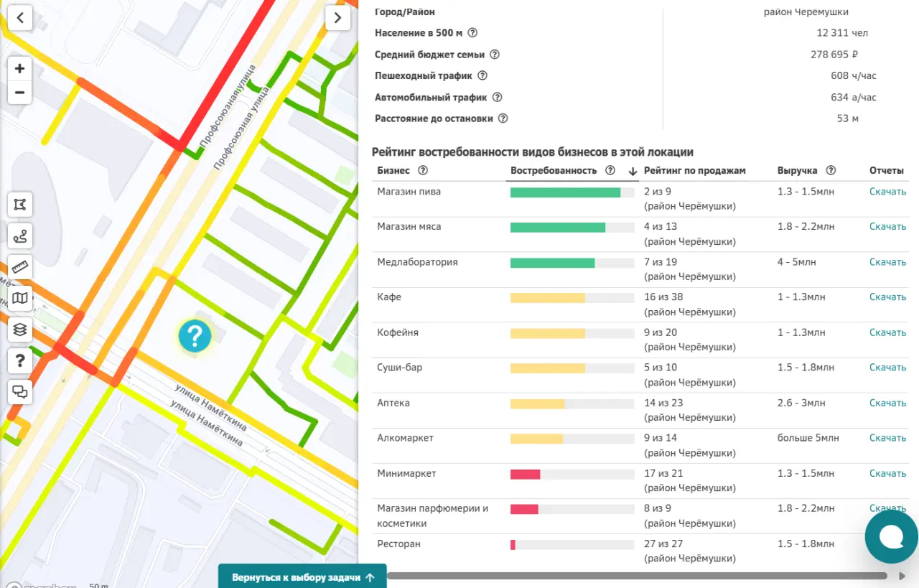This screenshot has width=919, height=588.
Task: Collapse left panel with back arrow
Action: 20,18
